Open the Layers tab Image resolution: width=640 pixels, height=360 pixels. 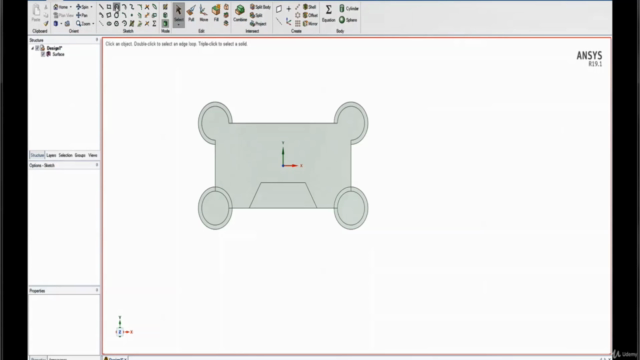pyautogui.click(x=51, y=155)
